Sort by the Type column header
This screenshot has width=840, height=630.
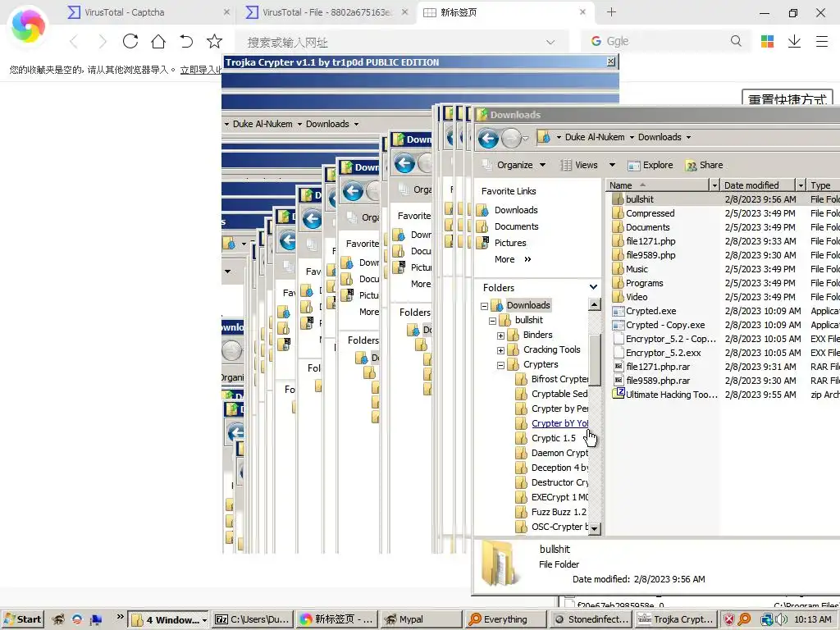[x=824, y=185]
